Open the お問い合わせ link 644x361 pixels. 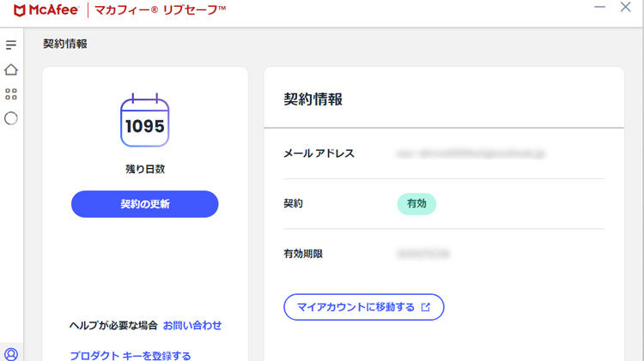tap(192, 325)
